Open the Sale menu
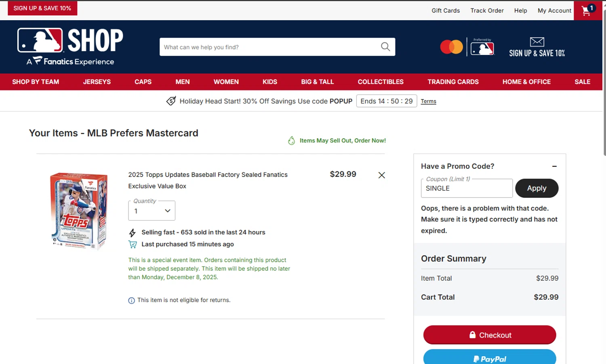Image resolution: width=606 pixels, height=364 pixels. (583, 82)
